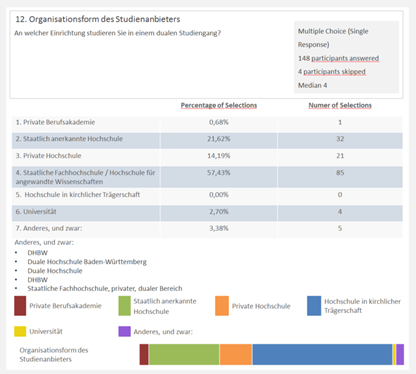Click the purple Anderes, und zwar legend swatch
The image size is (416, 374).
point(124,331)
